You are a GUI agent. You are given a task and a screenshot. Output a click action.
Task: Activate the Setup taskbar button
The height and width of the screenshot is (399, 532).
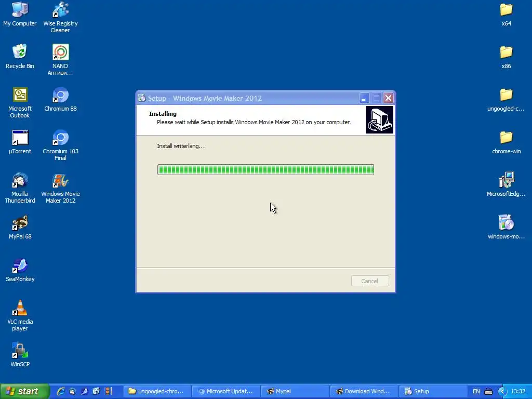point(433,391)
